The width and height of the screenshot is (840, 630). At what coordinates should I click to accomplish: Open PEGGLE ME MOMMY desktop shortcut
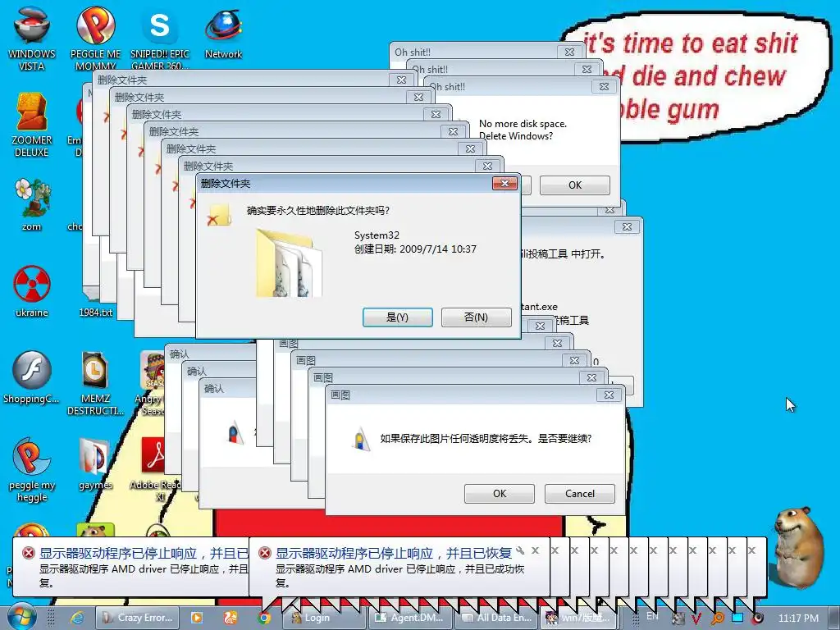pos(95,38)
